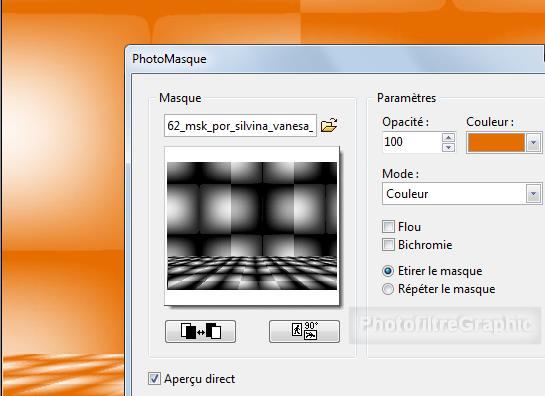This screenshot has width=545, height=396.
Task: Enable the Bichromie checkbox
Action: point(388,245)
